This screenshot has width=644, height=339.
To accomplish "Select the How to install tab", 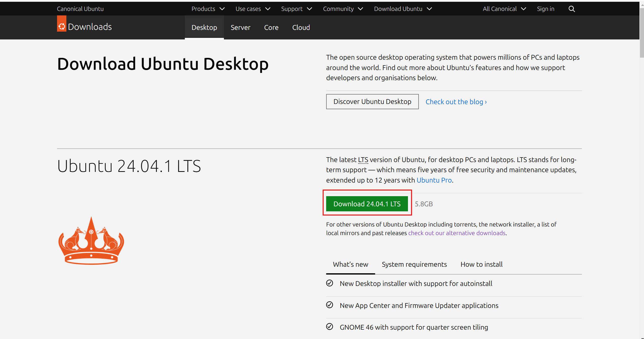I will pos(481,264).
